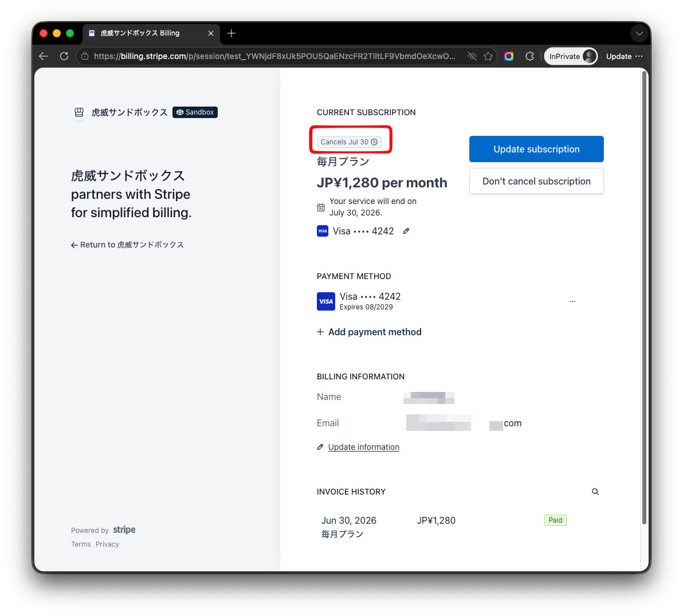The image size is (683, 616).
Task: Click the browser refresh icon
Action: (x=64, y=56)
